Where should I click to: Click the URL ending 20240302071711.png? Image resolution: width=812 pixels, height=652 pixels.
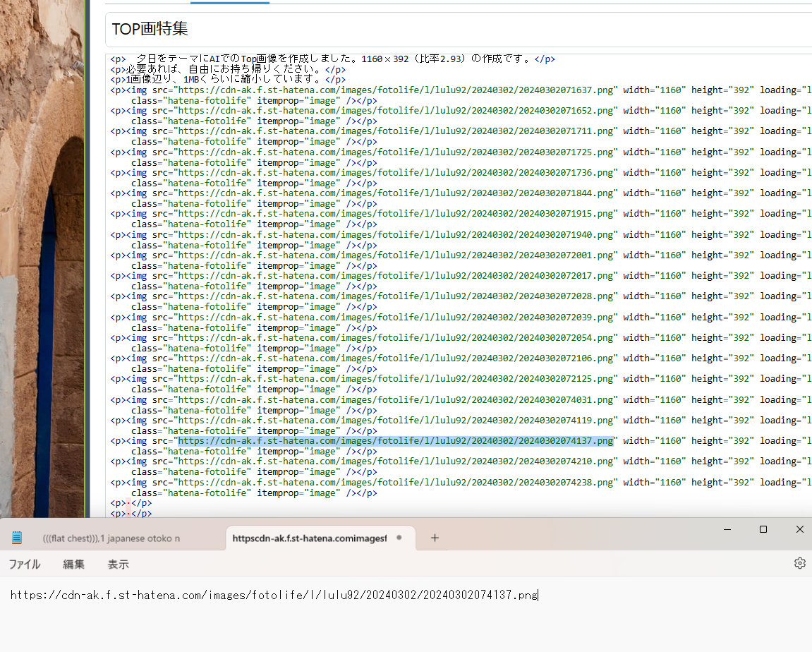[396, 131]
